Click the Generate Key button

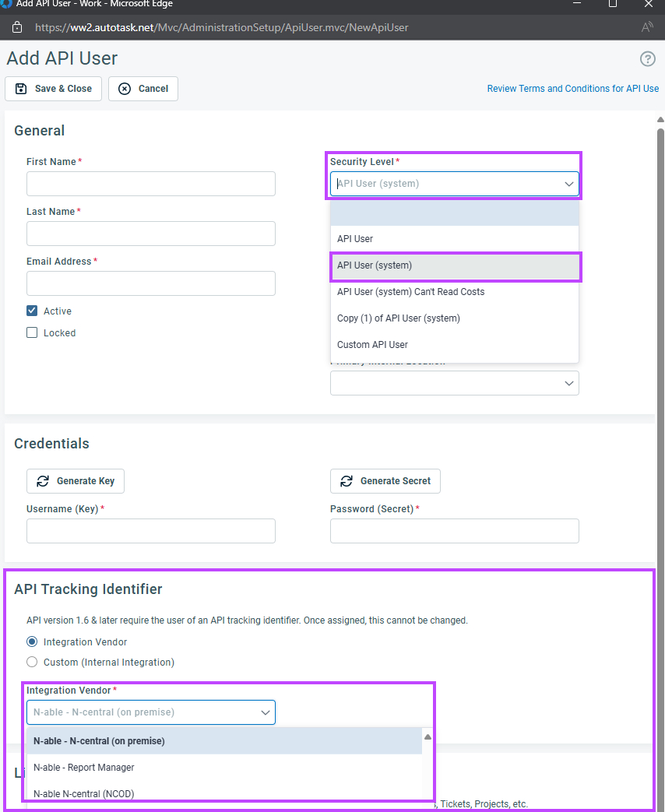pos(76,481)
